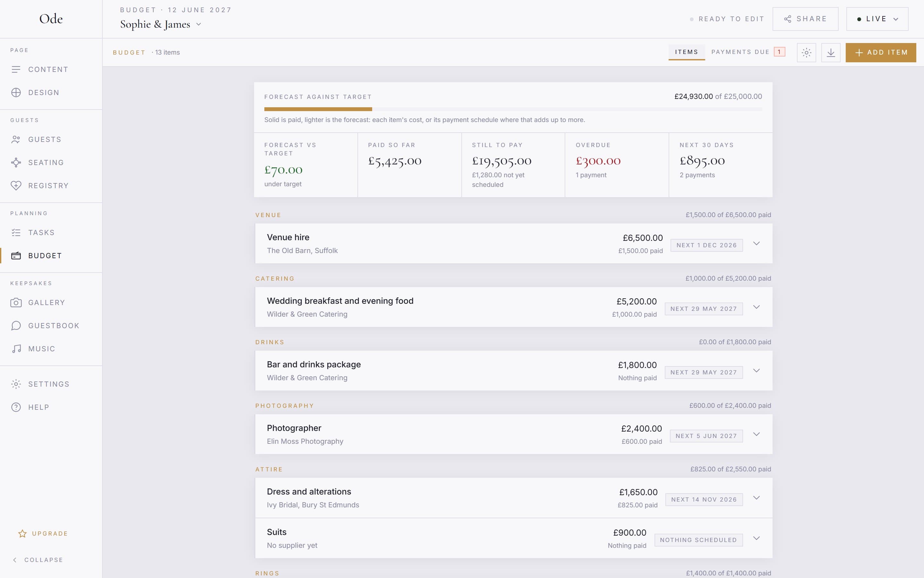Click the Overdue £300.00 stat card

(x=617, y=165)
